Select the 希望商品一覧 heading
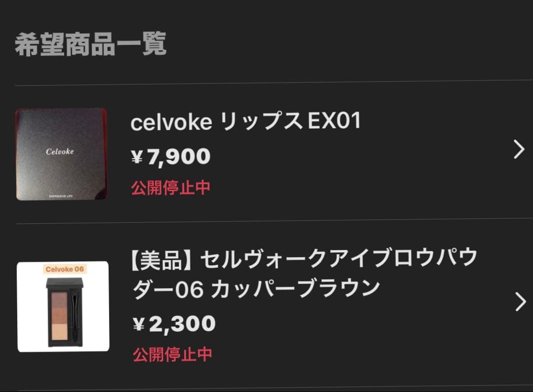This screenshot has width=533, height=392. [x=91, y=44]
